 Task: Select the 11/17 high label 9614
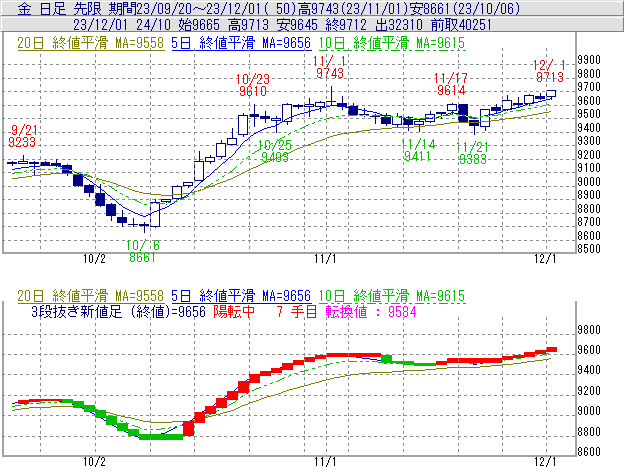451,90
